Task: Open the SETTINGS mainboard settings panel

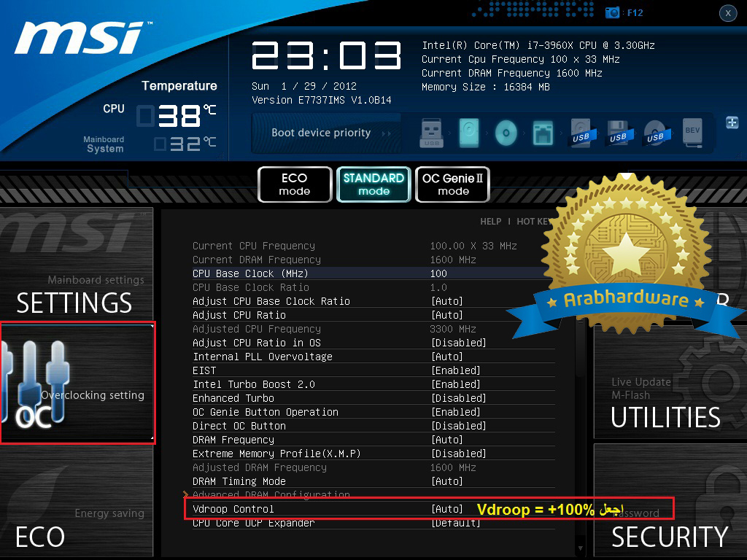Action: [76, 264]
